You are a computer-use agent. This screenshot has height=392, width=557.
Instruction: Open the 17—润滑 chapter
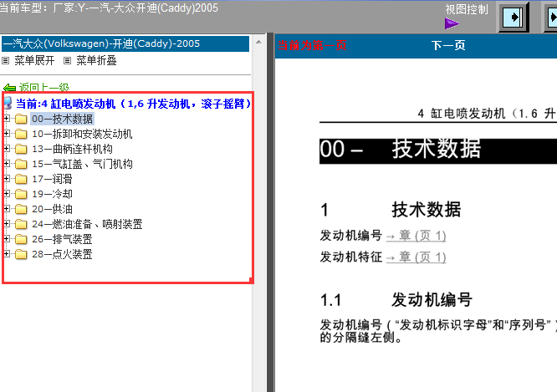click(x=52, y=179)
